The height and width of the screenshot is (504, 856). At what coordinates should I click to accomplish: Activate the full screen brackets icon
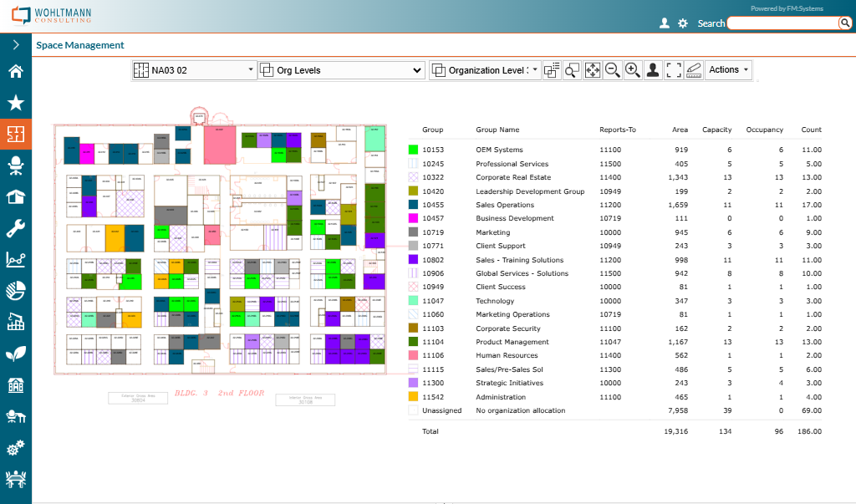point(674,70)
